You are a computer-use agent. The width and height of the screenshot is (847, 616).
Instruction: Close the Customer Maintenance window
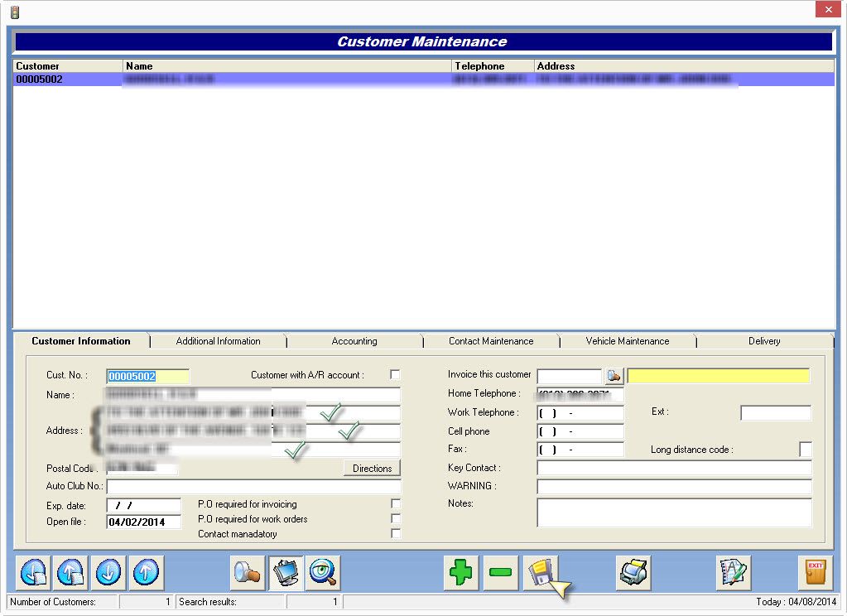click(x=828, y=9)
